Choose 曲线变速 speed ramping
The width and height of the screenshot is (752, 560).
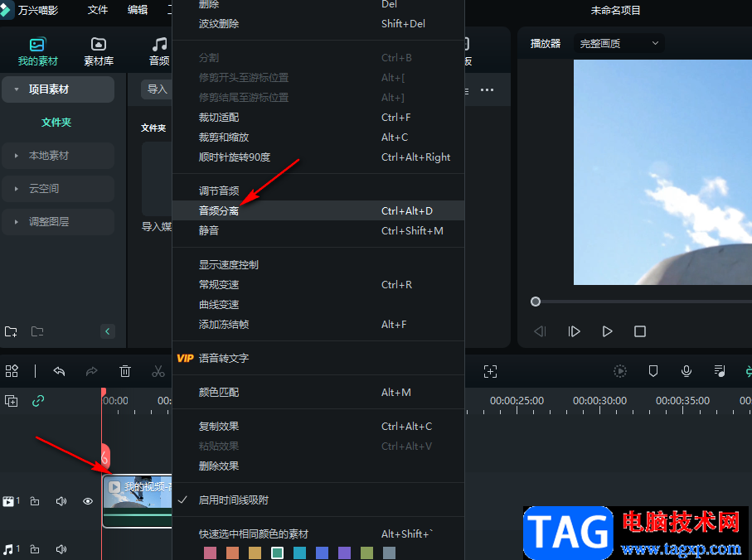318,305
